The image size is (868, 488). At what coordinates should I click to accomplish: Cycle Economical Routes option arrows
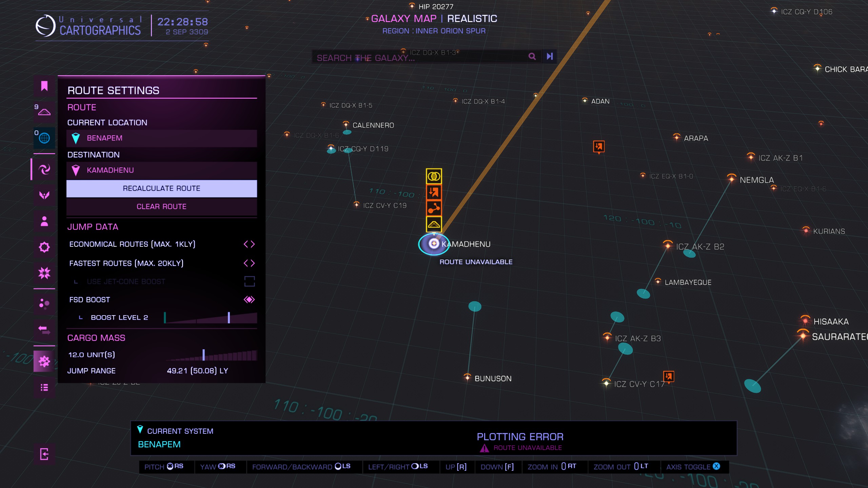[249, 244]
